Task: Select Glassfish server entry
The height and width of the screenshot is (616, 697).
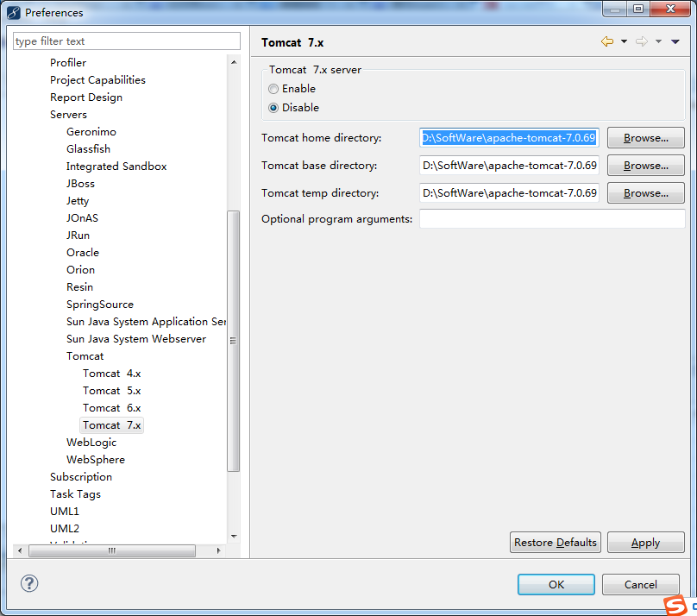Action: point(89,149)
